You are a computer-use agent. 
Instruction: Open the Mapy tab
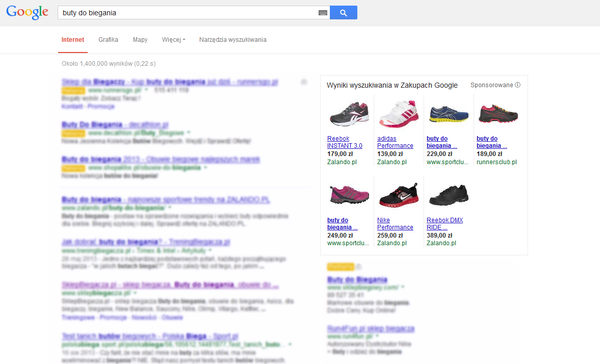click(x=140, y=40)
